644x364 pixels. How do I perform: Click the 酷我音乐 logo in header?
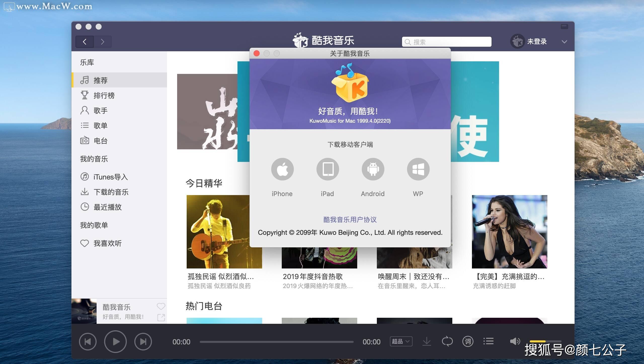pyautogui.click(x=324, y=40)
